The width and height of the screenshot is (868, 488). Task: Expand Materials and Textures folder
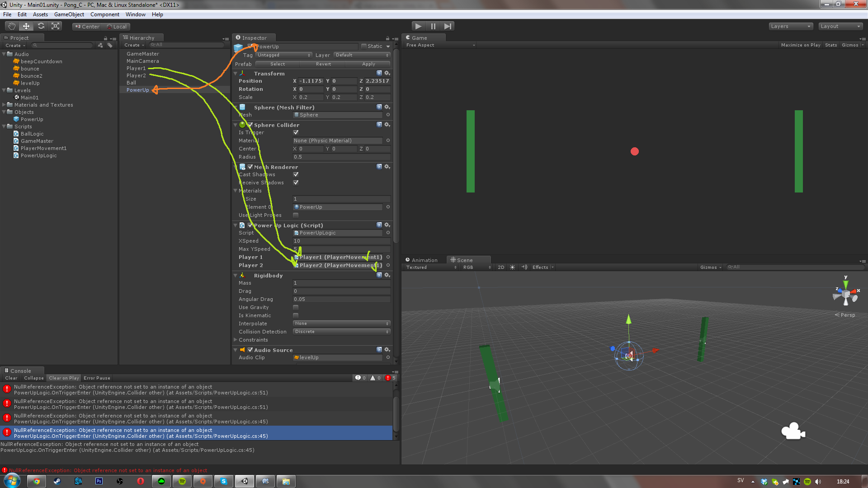point(4,105)
